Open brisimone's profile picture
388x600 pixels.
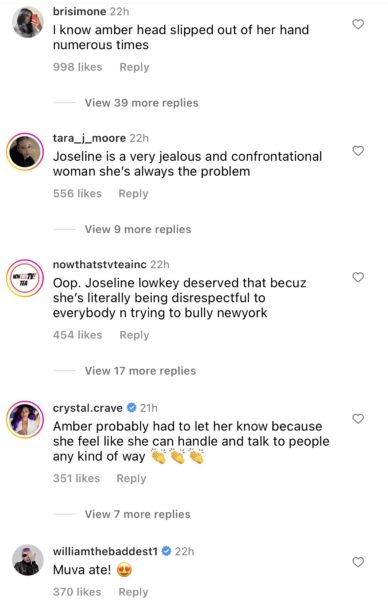point(28,22)
